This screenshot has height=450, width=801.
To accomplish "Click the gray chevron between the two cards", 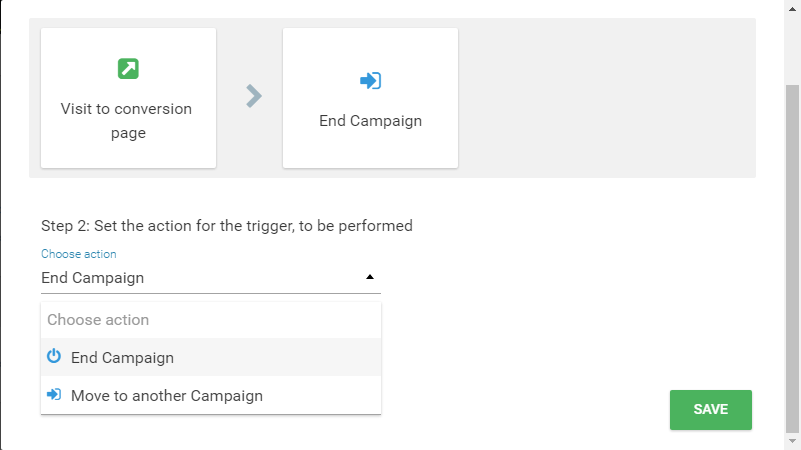I will point(254,96).
